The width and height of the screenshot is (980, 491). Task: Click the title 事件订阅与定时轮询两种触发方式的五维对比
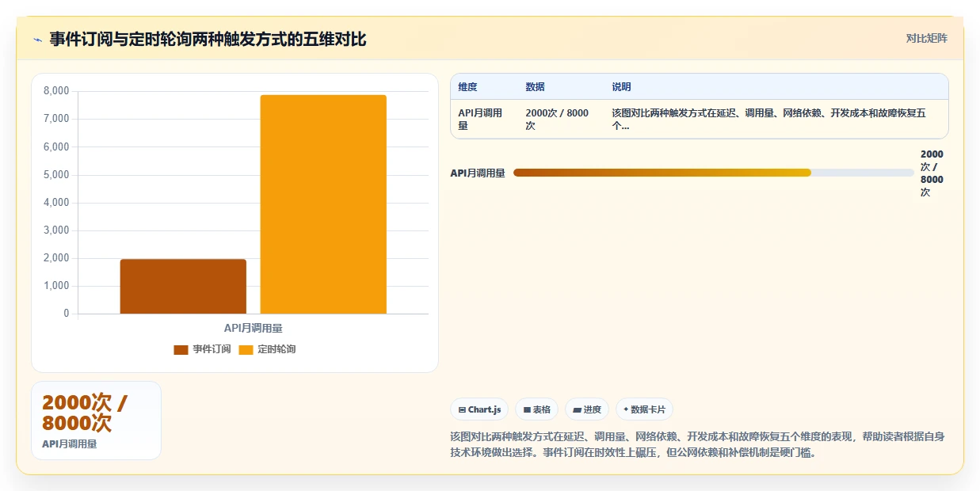(208, 39)
